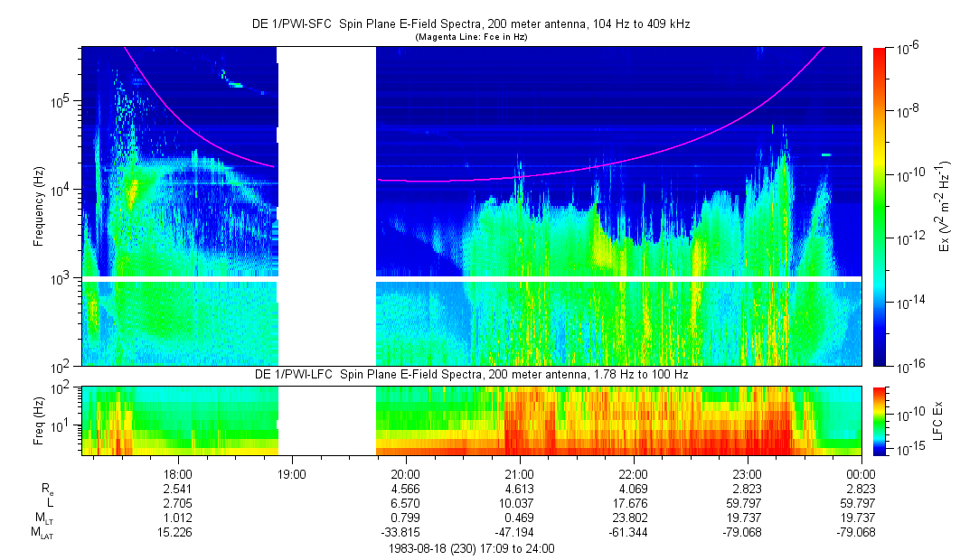Select the 22:00 time axis label
The height and width of the screenshot is (560, 979).
point(633,473)
